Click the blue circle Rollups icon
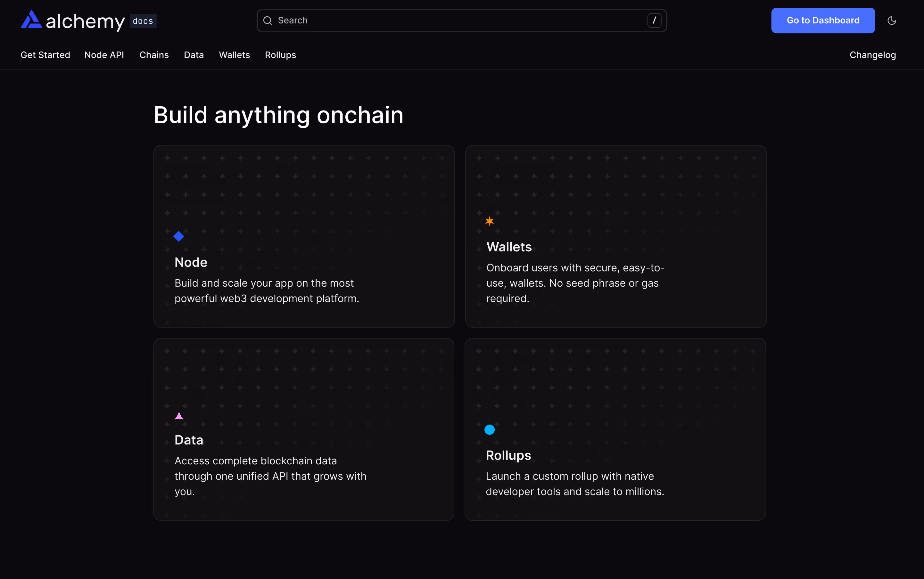 [x=490, y=430]
